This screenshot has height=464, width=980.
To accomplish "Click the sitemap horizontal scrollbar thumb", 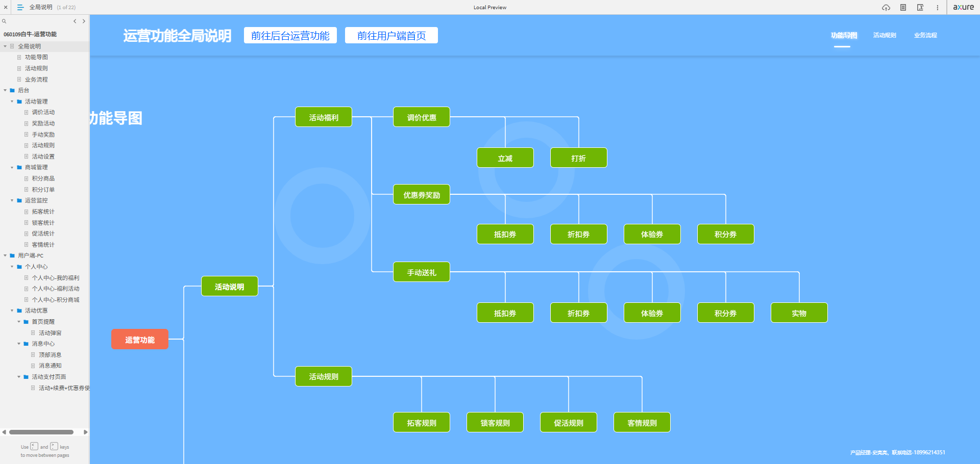I will tap(41, 432).
